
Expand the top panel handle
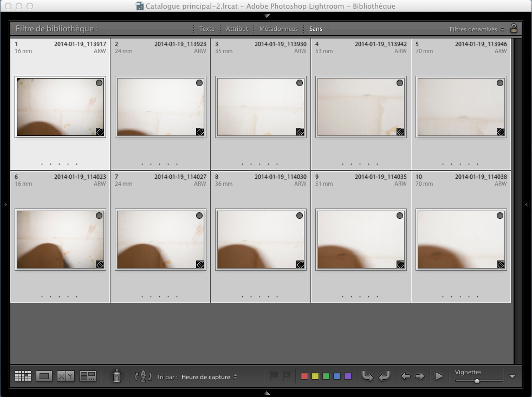266,16
